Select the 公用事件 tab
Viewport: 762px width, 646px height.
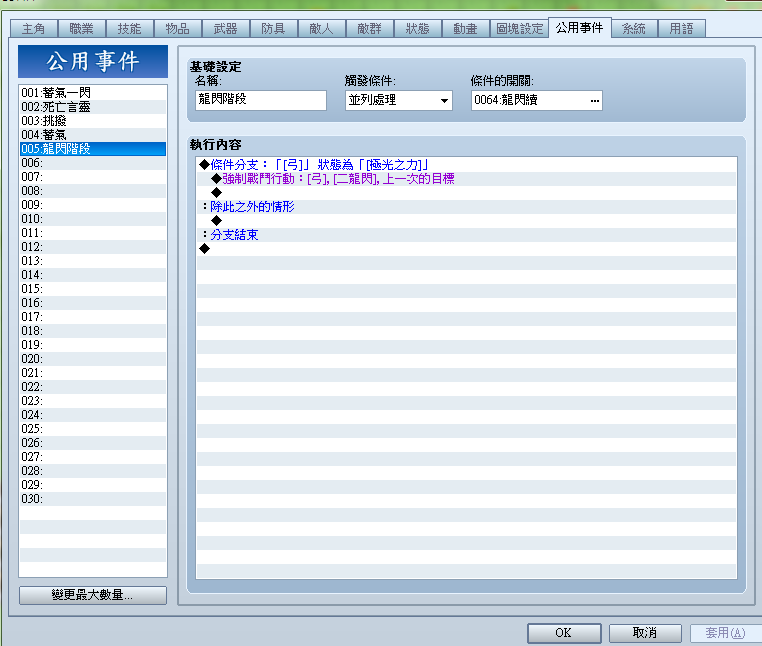(579, 28)
